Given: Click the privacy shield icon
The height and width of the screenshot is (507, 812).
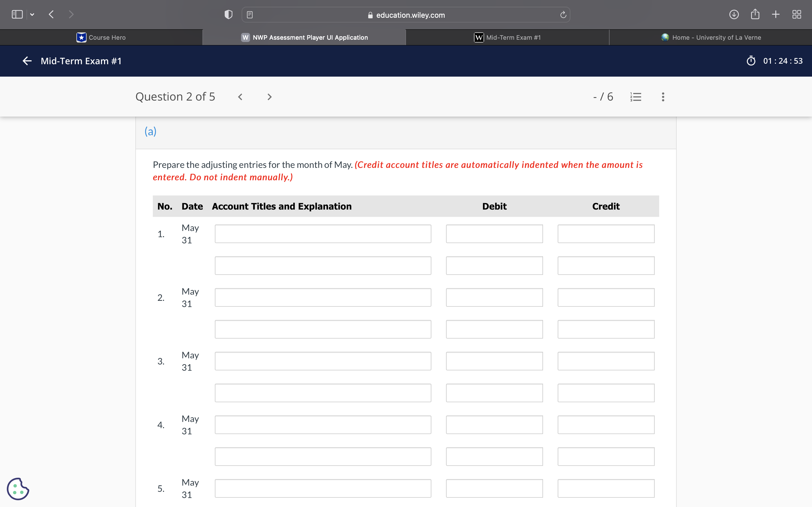Looking at the screenshot, I should point(228,15).
